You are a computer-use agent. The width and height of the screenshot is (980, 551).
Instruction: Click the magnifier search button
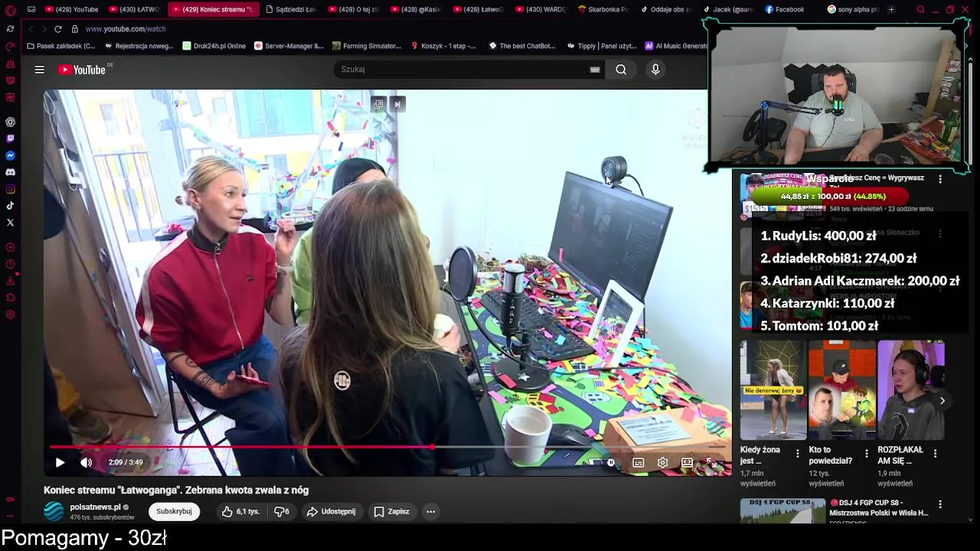tap(621, 70)
